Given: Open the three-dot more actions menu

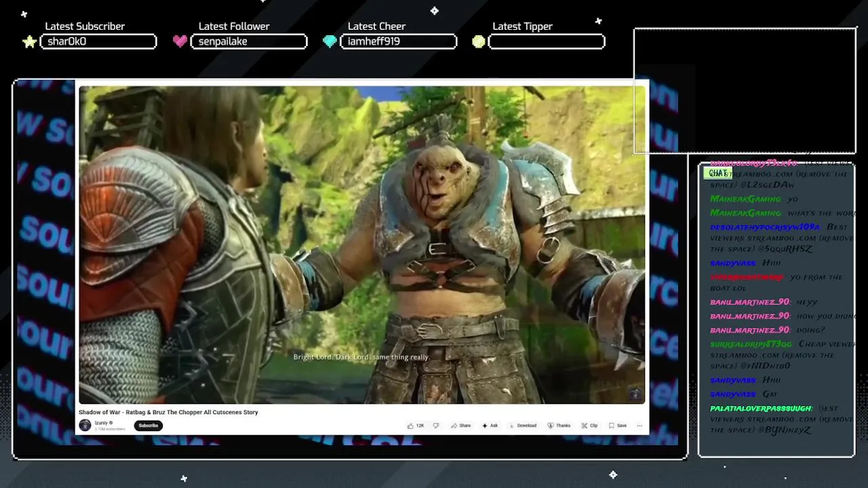Looking at the screenshot, I should [x=639, y=426].
